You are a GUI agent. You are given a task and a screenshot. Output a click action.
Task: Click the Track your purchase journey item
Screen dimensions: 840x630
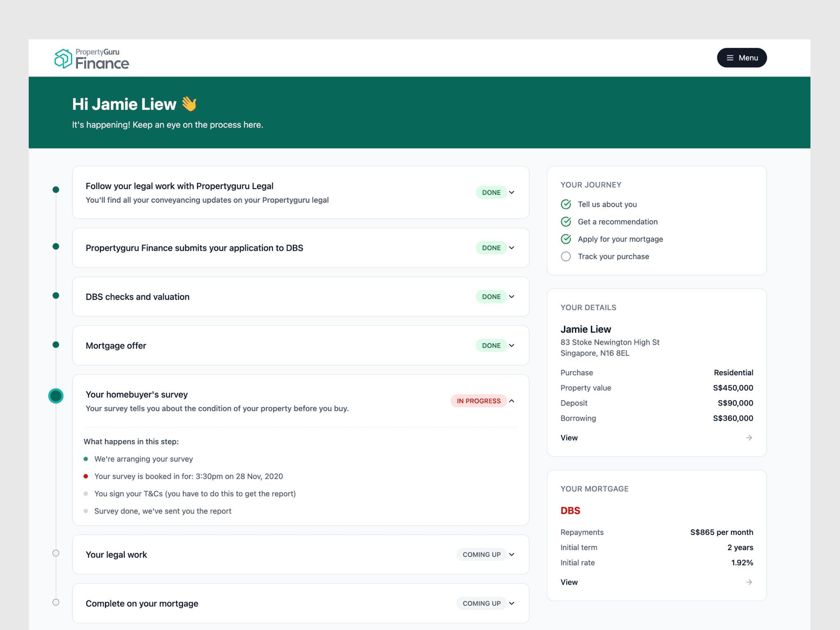[613, 256]
